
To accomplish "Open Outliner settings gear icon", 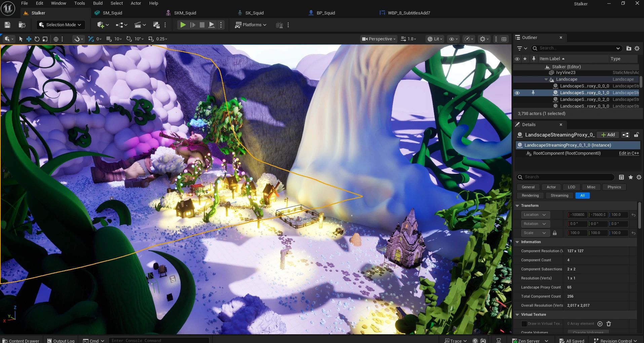I will click(637, 48).
